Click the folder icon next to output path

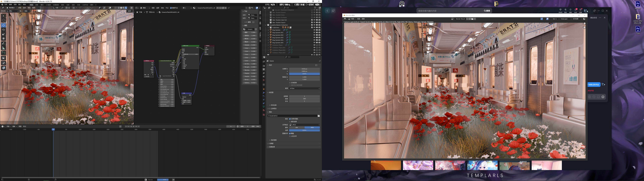[319, 116]
